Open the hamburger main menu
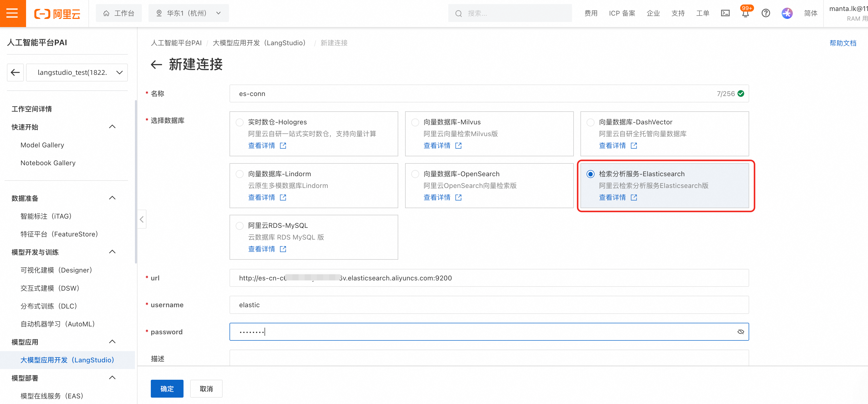The height and width of the screenshot is (404, 868). pyautogui.click(x=13, y=13)
